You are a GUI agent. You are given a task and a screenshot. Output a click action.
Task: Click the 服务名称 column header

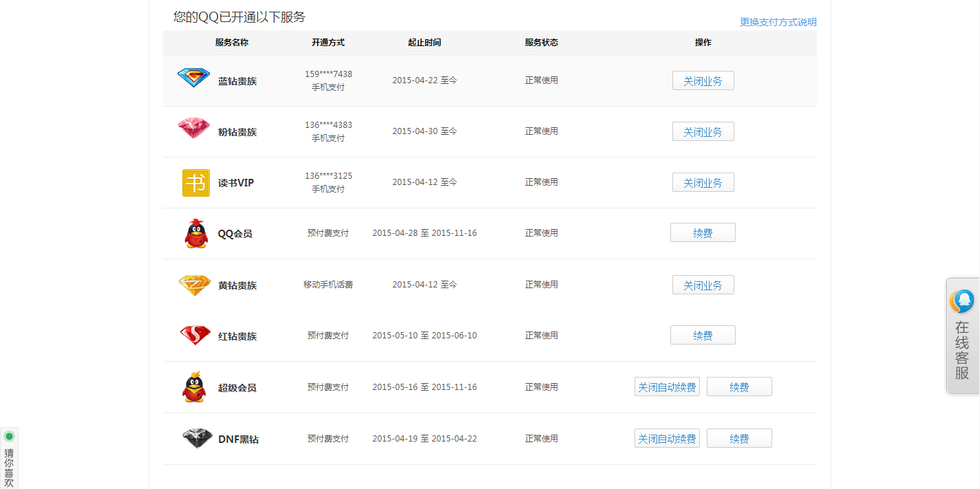pos(232,43)
